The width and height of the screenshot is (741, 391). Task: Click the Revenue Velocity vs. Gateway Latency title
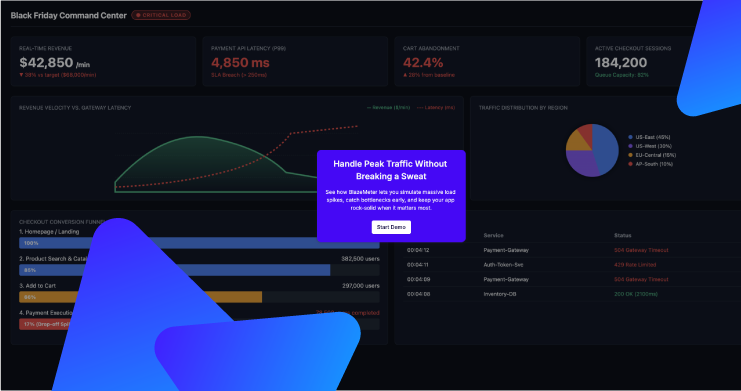tap(75, 108)
